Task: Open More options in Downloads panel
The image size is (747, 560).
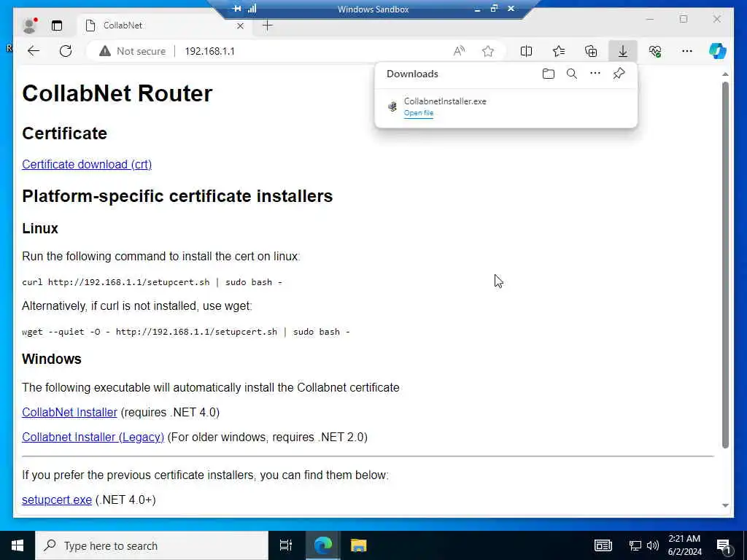Action: pyautogui.click(x=595, y=74)
